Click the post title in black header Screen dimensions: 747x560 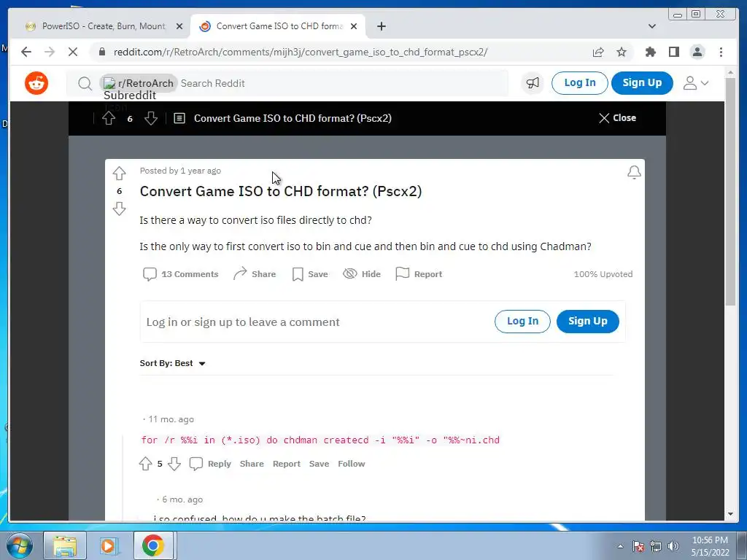(293, 118)
